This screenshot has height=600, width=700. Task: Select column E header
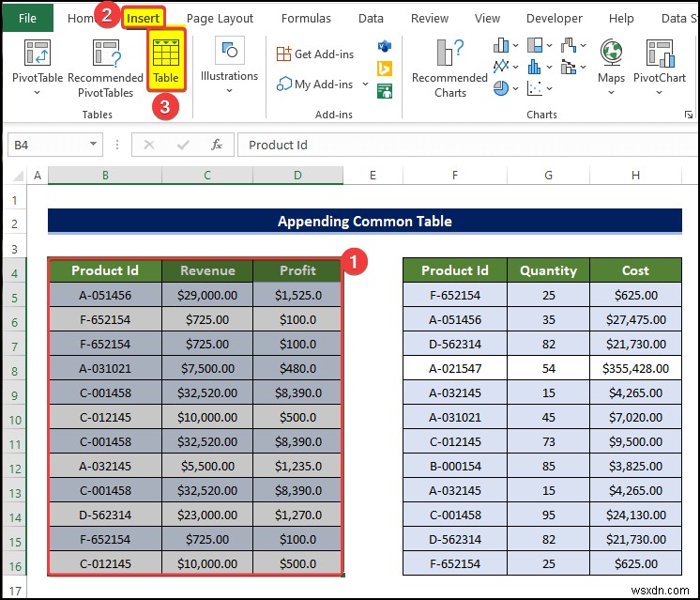(x=373, y=176)
